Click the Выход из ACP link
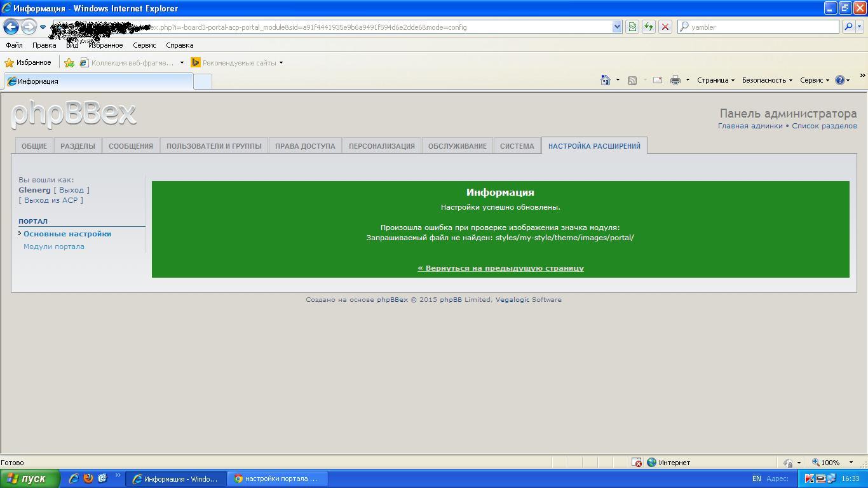 click(x=51, y=200)
